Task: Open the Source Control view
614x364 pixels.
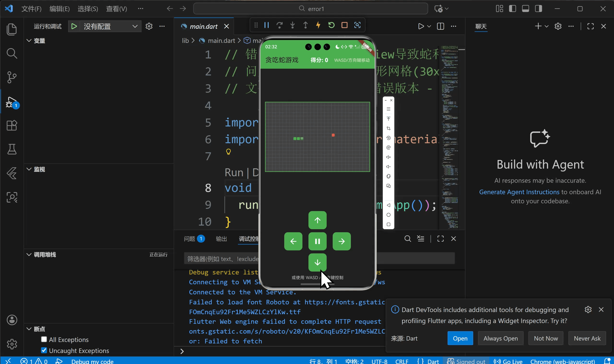Action: 12,77
